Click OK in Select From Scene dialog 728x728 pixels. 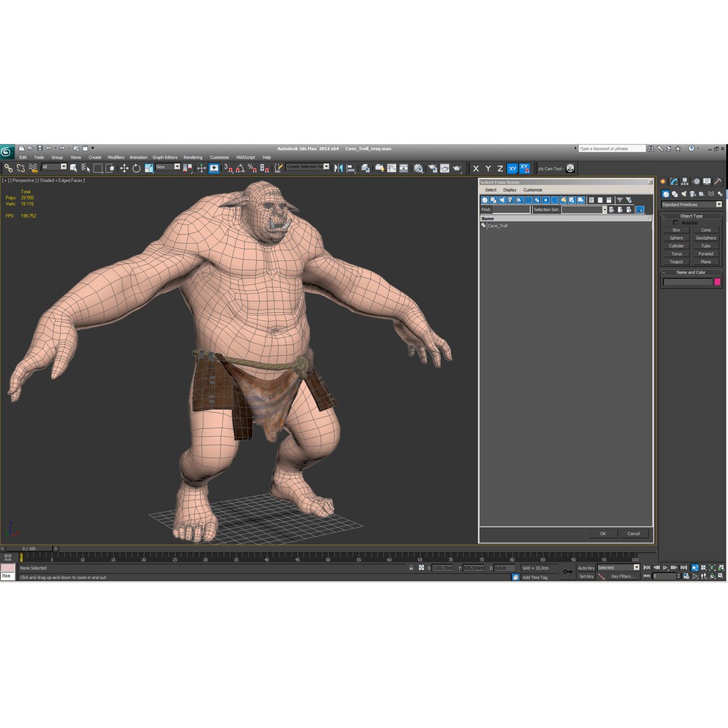pyautogui.click(x=603, y=533)
